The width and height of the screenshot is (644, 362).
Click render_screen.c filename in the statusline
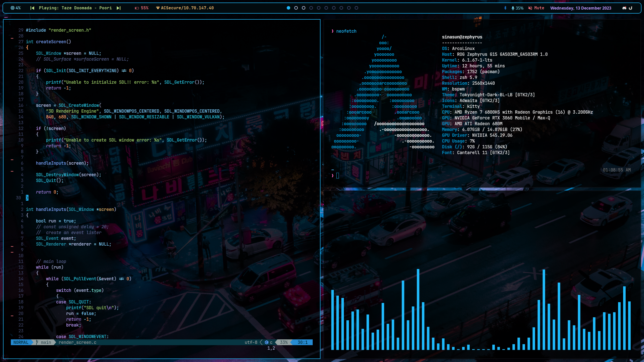point(77,342)
